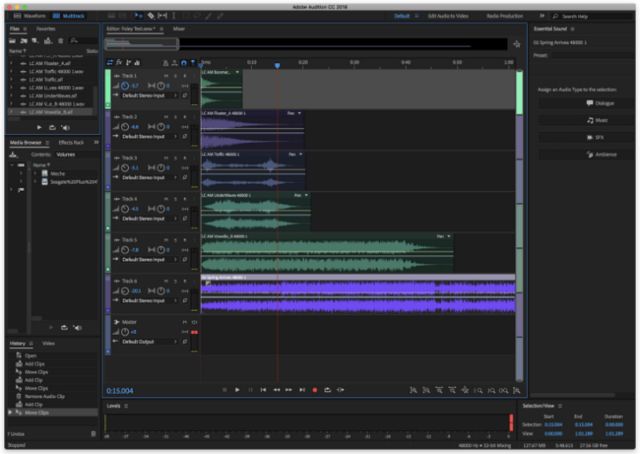Image resolution: width=640 pixels, height=454 pixels.
Task: Toggle Snapping magnet icon
Action: click(x=184, y=63)
